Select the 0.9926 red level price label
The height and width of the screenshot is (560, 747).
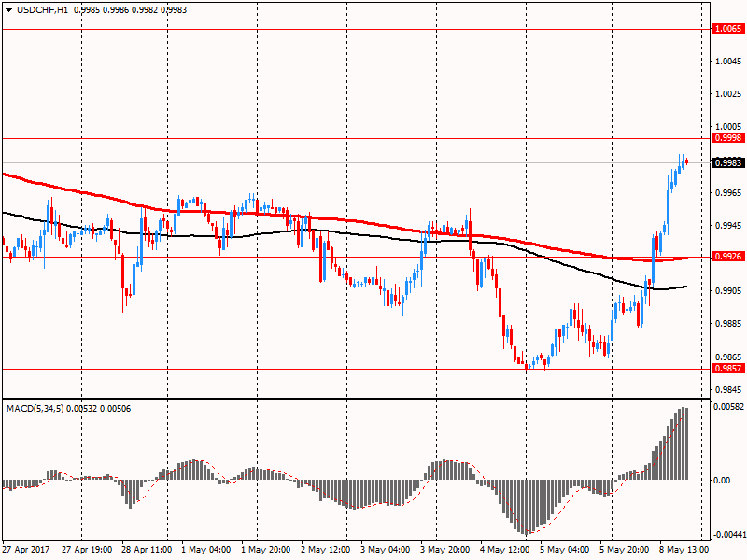click(x=728, y=257)
